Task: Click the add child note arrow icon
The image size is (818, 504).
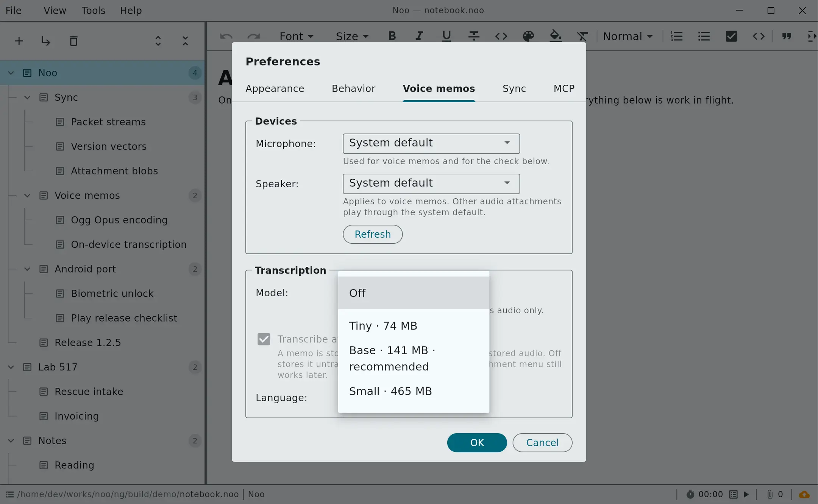Action: click(x=46, y=41)
